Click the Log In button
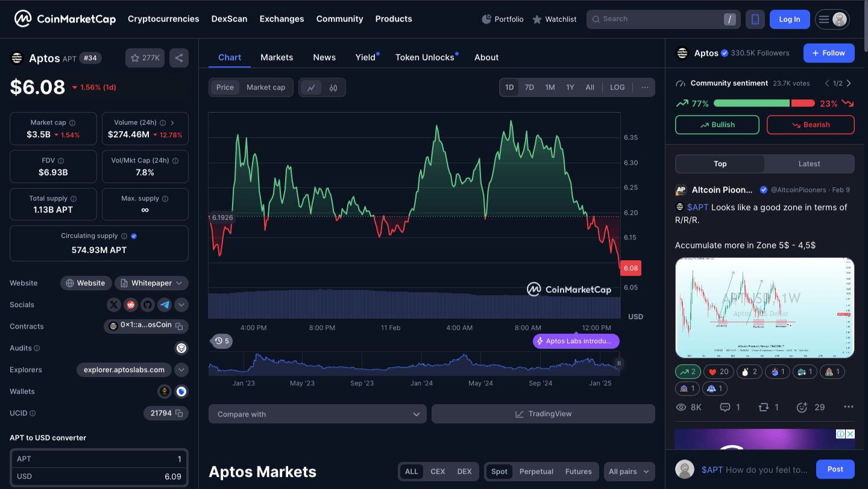868x489 pixels. click(790, 19)
